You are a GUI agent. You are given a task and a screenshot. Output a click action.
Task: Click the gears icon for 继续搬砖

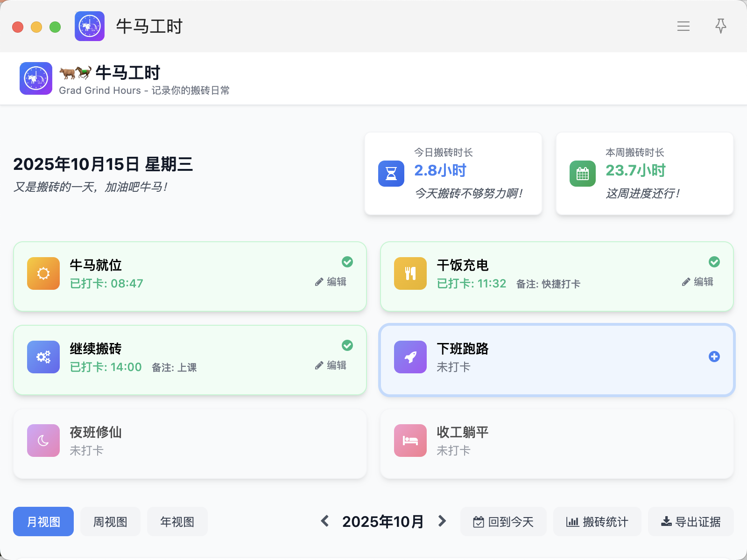[43, 357]
